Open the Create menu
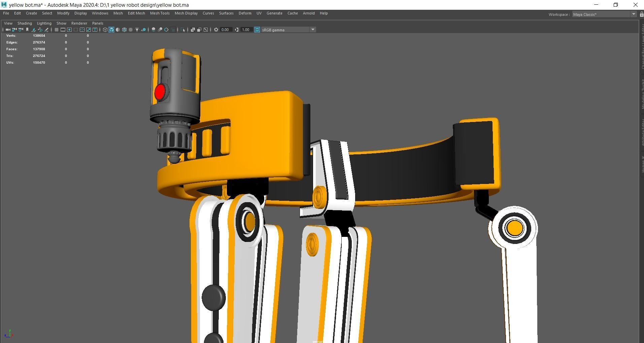 pyautogui.click(x=31, y=13)
